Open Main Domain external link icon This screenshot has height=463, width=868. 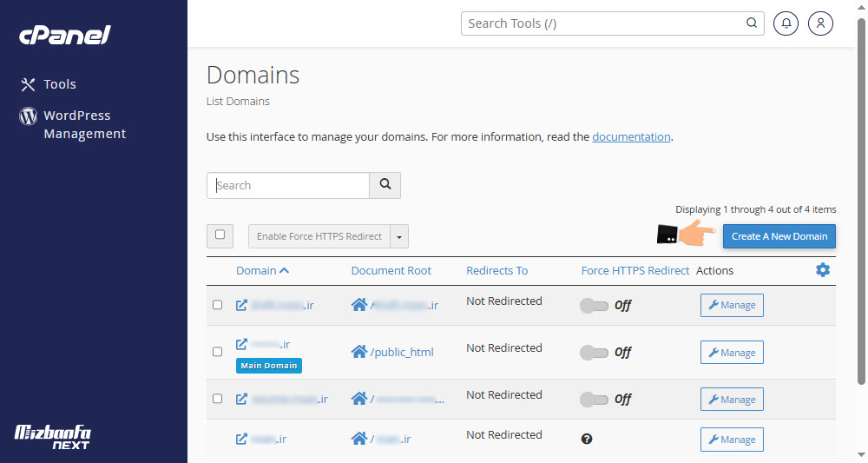click(241, 345)
